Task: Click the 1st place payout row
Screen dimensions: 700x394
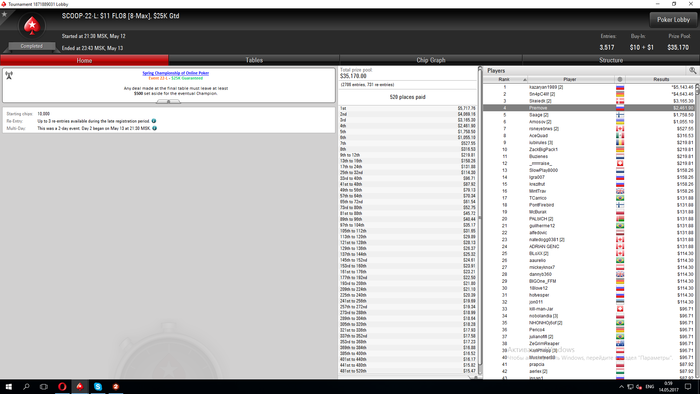Action: [x=408, y=108]
